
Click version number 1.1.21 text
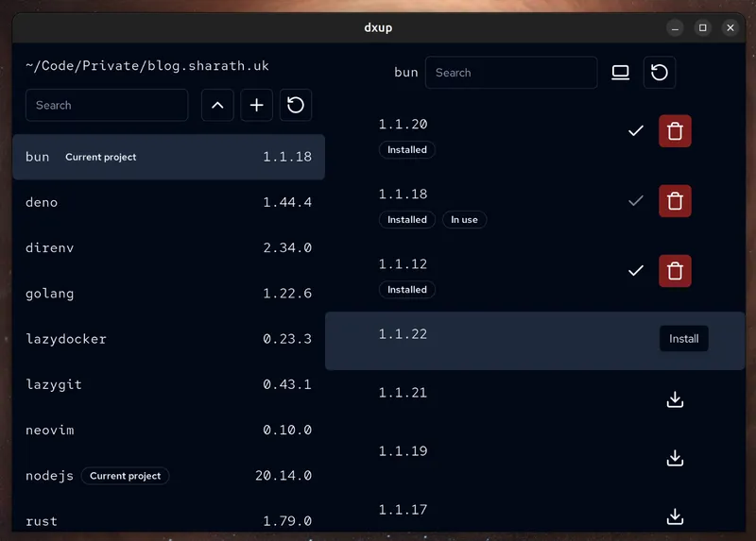point(404,393)
